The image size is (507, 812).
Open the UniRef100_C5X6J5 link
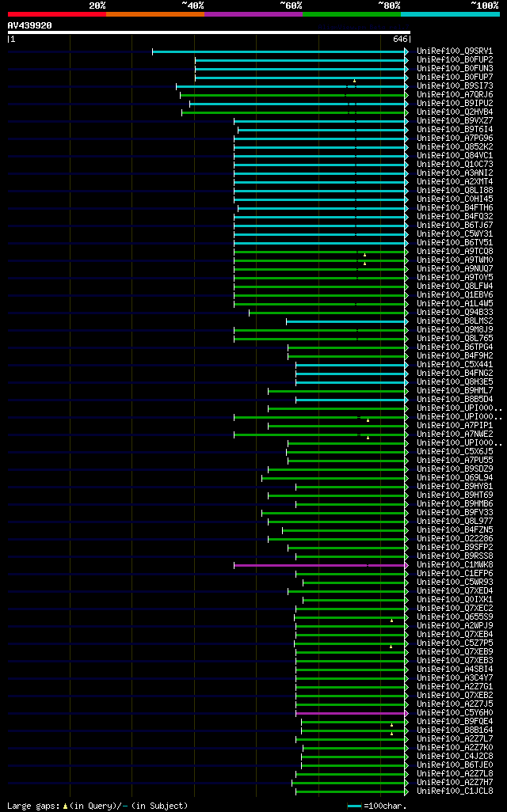click(455, 452)
